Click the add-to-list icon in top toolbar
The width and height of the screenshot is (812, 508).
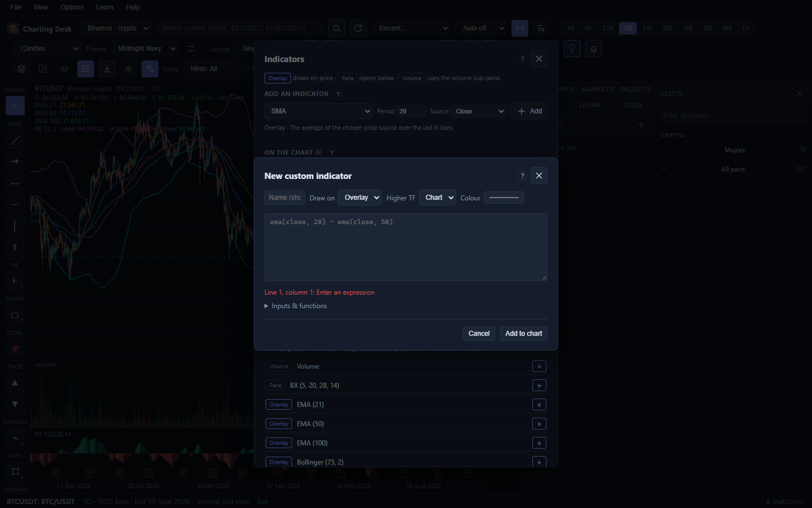541,28
